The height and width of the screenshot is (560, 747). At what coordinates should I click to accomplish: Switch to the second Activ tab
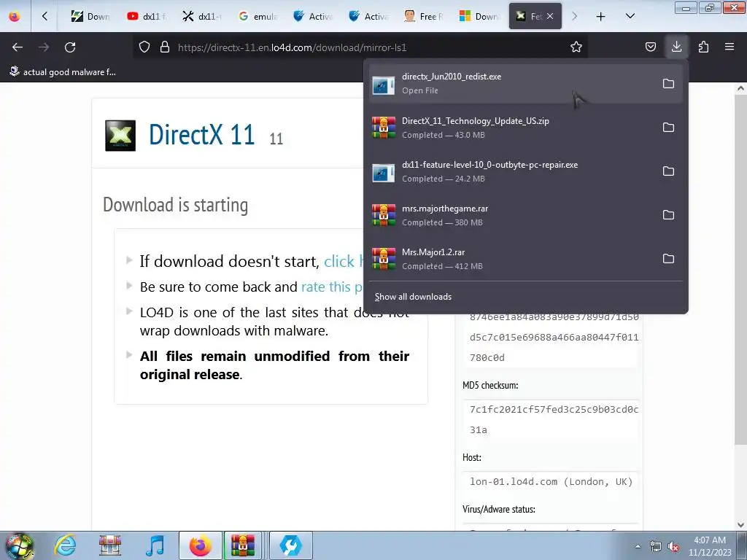coord(368,17)
